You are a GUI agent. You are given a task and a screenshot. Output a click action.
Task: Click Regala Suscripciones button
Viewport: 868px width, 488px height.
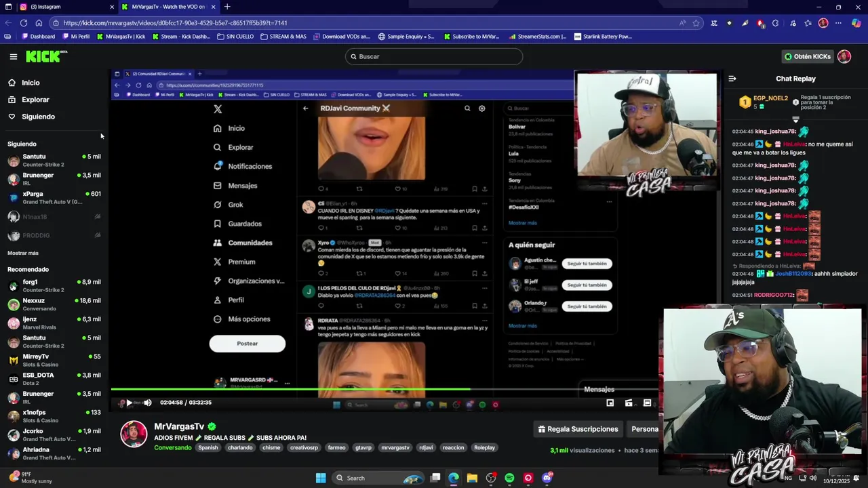click(x=578, y=429)
